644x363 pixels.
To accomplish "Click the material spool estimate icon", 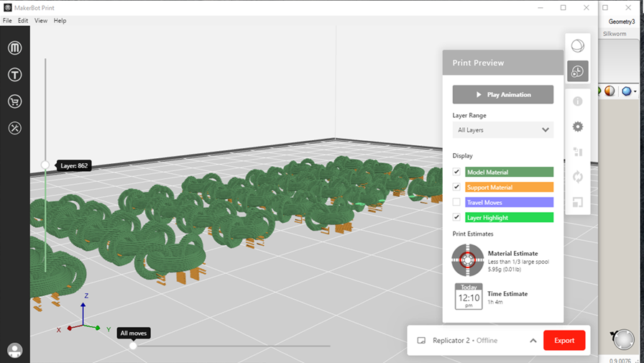I will 467,260.
